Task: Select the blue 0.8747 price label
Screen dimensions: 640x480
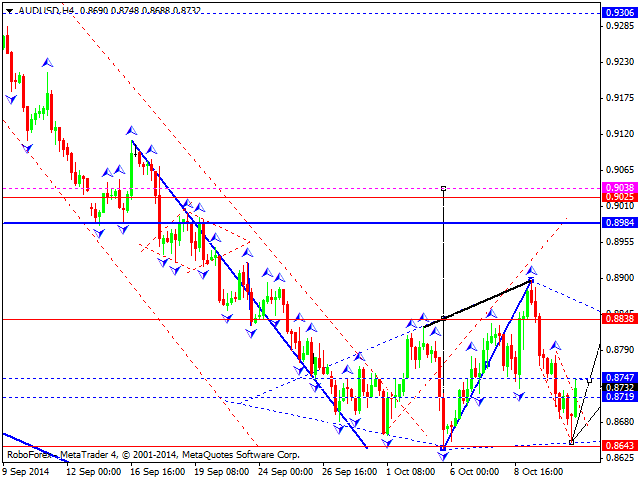Action: 620,378
